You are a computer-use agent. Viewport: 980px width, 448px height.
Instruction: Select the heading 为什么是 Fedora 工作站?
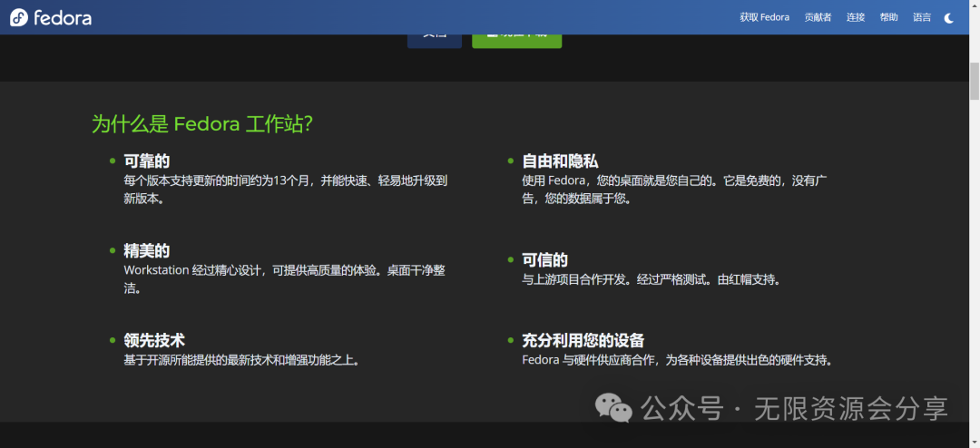(x=201, y=123)
